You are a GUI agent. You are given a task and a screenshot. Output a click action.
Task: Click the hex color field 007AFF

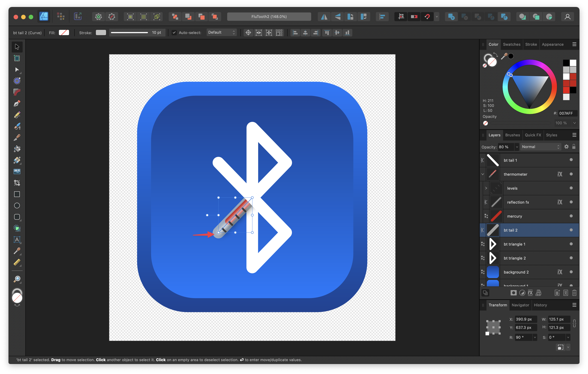(567, 113)
